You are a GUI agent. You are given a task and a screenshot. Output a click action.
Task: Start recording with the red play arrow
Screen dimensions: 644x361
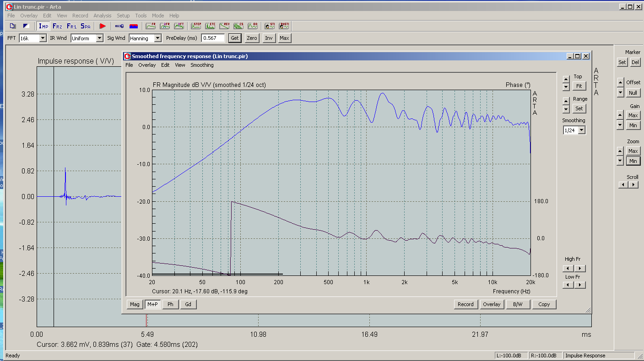pyautogui.click(x=103, y=26)
